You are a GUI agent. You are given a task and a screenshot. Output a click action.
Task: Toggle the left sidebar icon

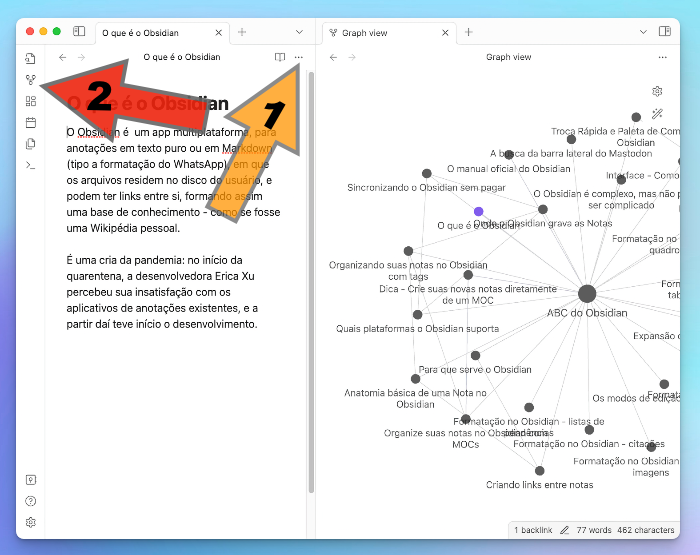(x=79, y=31)
